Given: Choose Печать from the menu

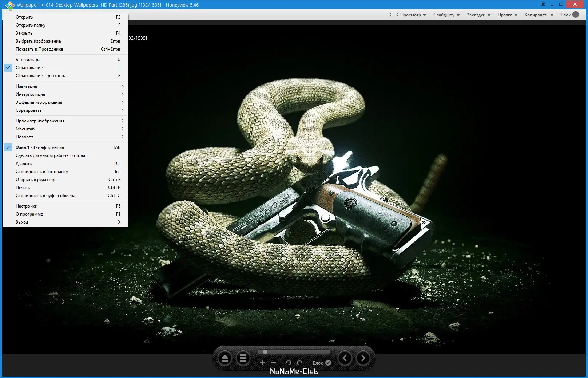Looking at the screenshot, I should (65, 188).
